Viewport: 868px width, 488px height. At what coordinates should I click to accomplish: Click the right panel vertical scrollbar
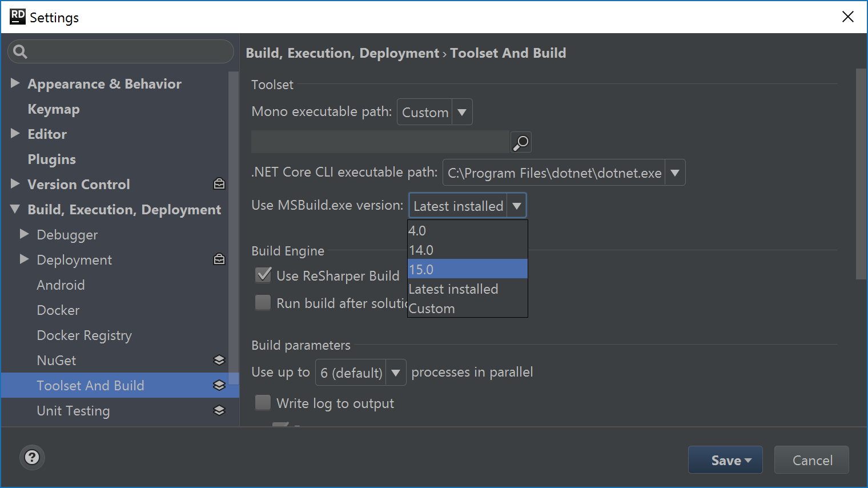pyautogui.click(x=861, y=174)
